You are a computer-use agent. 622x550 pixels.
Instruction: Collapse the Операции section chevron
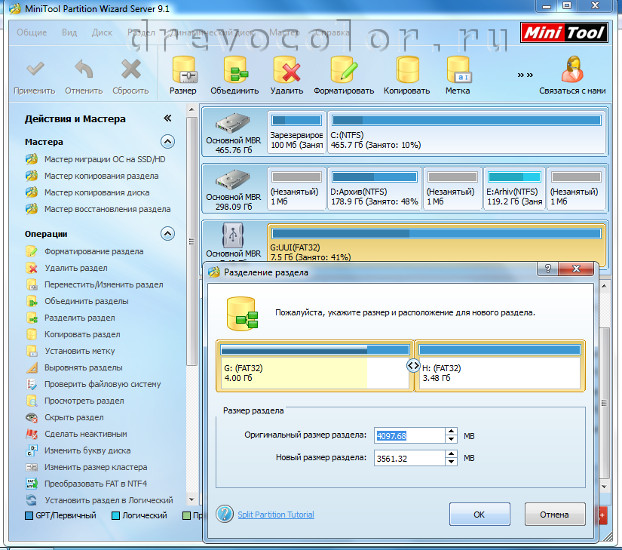click(167, 234)
